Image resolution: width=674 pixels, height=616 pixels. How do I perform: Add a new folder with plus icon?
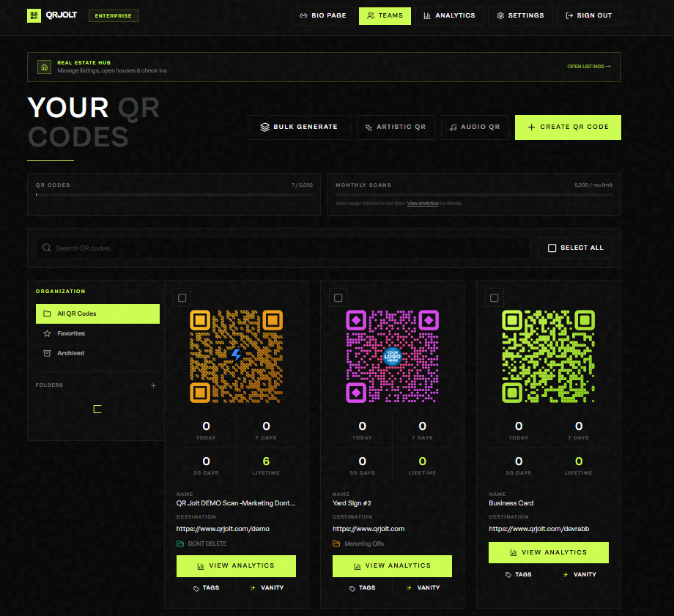tap(153, 385)
